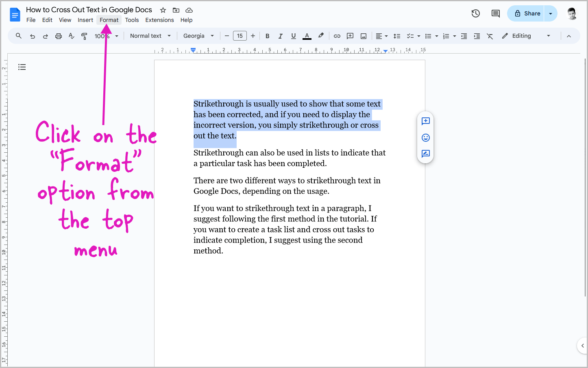The height and width of the screenshot is (368, 588).
Task: Click the right indent ruler marker
Action: 385,51
